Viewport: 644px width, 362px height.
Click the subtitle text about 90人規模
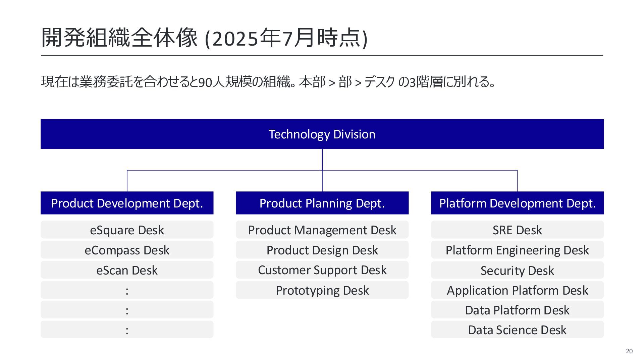point(268,82)
